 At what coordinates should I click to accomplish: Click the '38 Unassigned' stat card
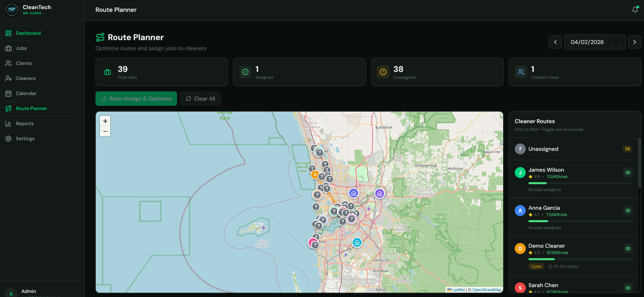click(x=437, y=72)
